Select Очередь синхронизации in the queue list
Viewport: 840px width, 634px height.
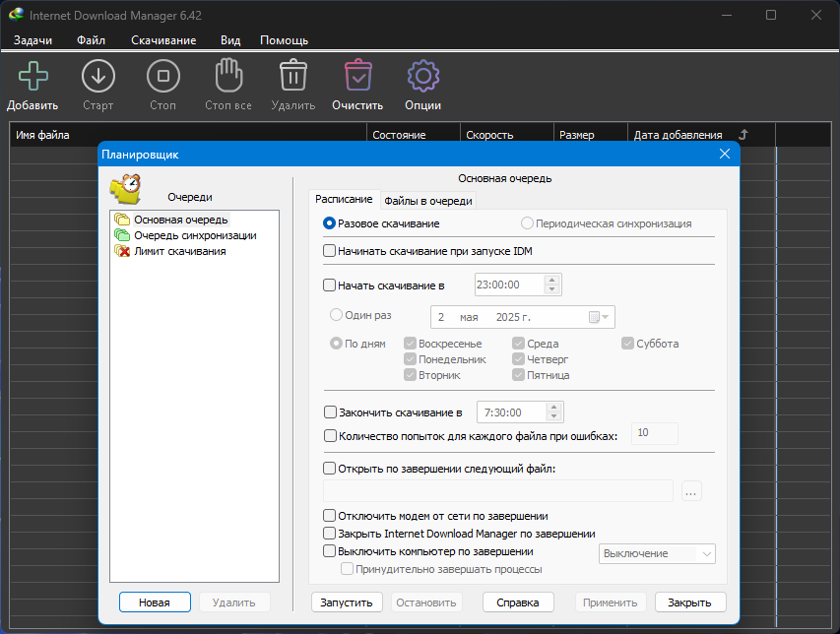(195, 235)
